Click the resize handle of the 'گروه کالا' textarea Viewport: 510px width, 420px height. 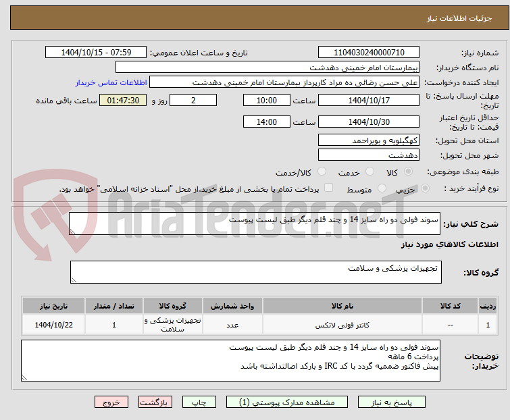pos(74,280)
